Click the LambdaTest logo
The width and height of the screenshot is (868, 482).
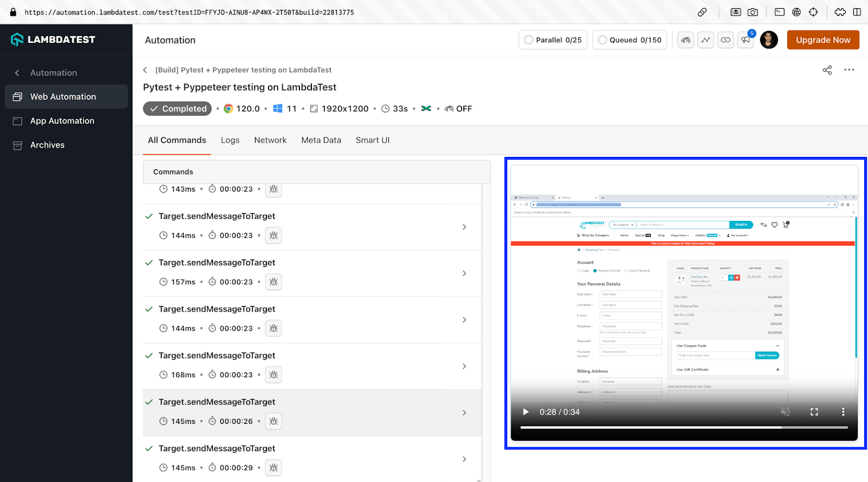pyautogui.click(x=53, y=40)
